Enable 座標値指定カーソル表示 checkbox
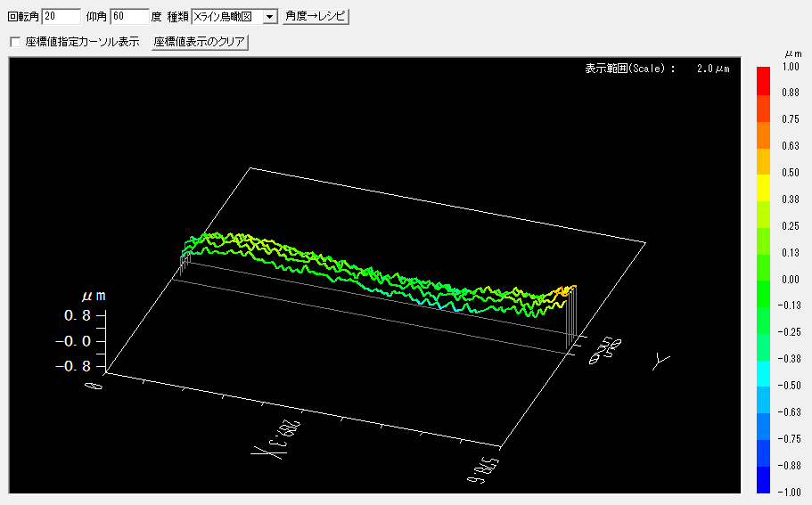This screenshot has height=505, width=812. click(14, 42)
